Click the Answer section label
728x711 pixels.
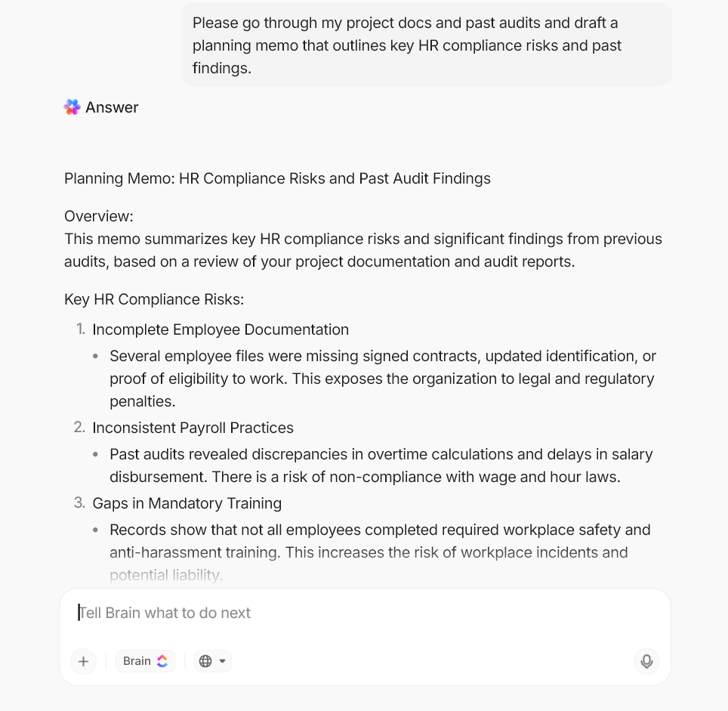(x=112, y=107)
